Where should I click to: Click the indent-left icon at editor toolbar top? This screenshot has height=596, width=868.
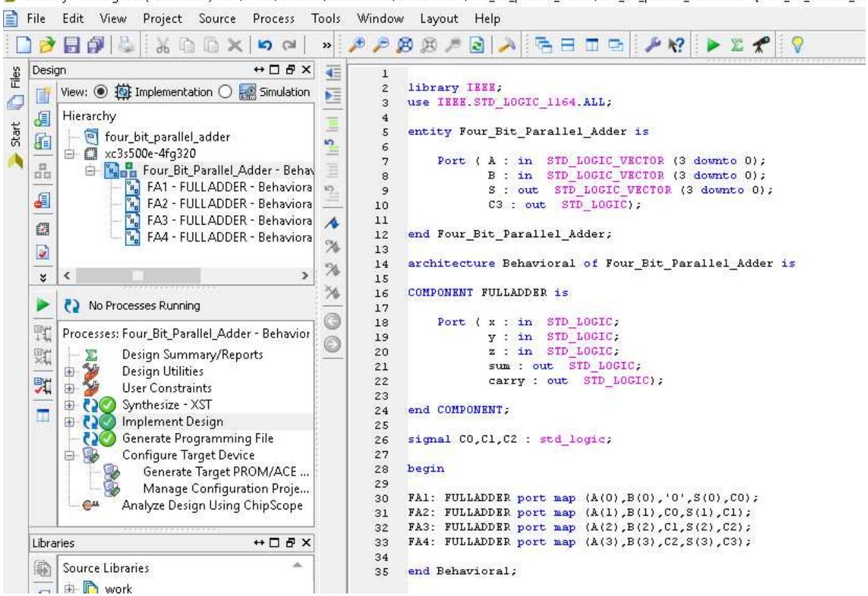coord(332,73)
